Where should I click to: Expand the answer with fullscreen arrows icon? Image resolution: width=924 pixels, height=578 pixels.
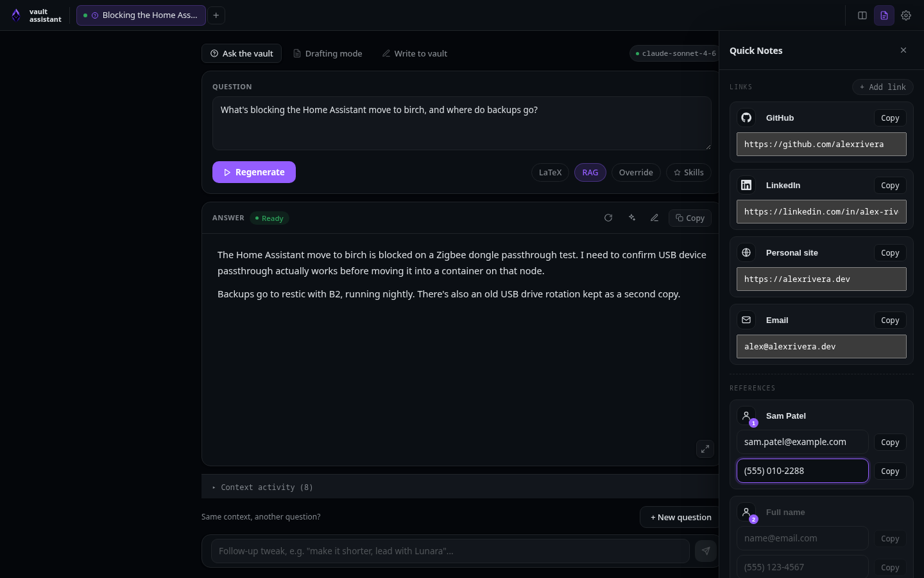(705, 449)
